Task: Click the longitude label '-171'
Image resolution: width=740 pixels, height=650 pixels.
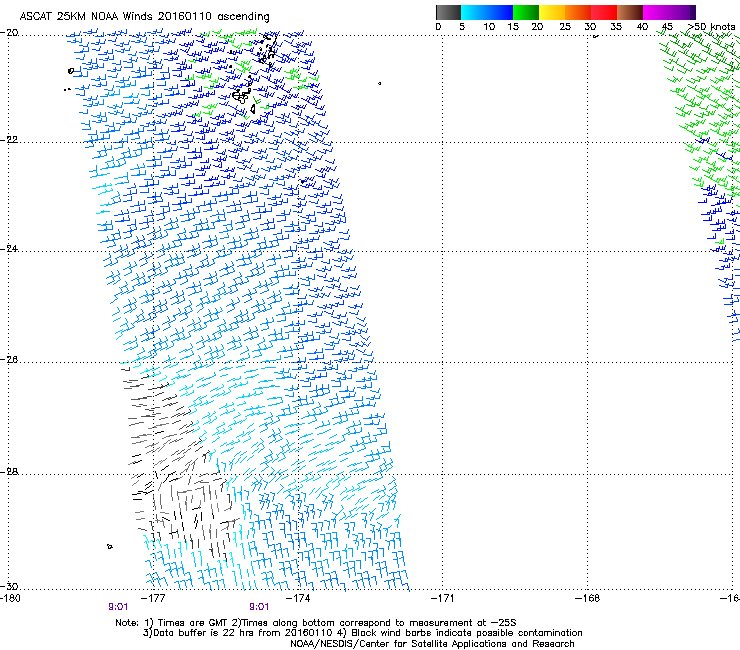Action: [443, 598]
